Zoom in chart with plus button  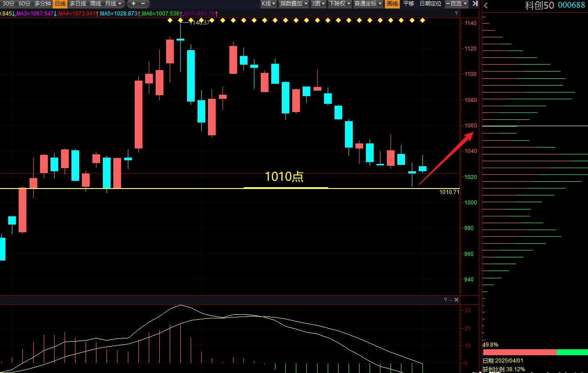[x=133, y=4]
